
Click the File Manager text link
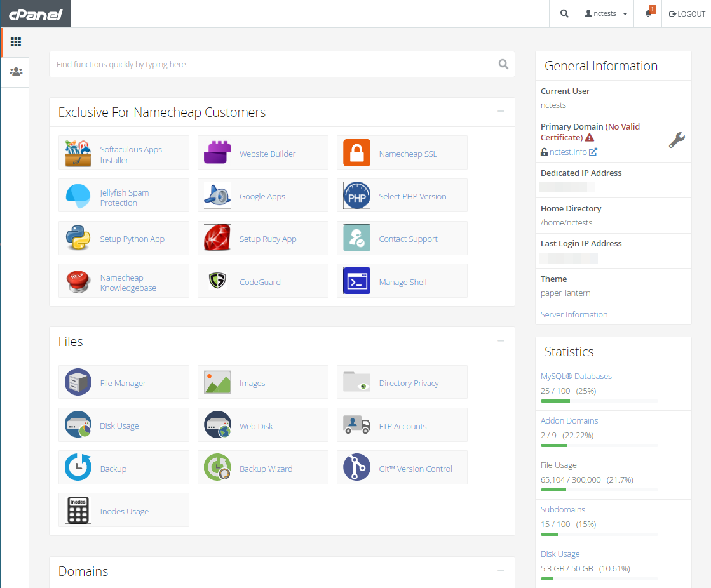click(123, 384)
